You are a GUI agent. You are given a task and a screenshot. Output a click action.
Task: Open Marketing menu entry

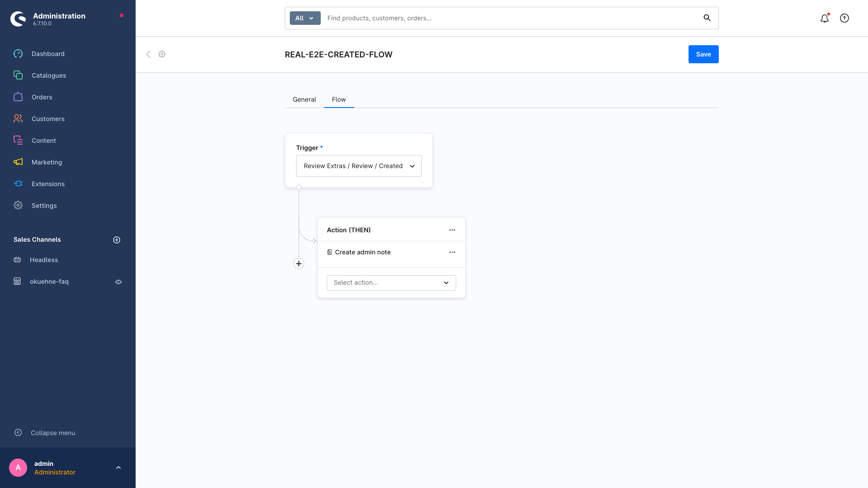tap(47, 162)
